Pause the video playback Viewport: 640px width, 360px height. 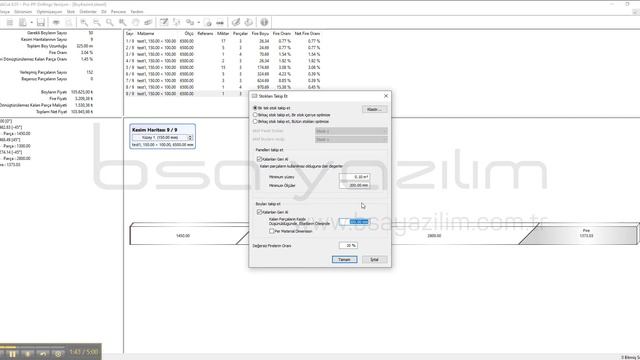tap(12, 354)
